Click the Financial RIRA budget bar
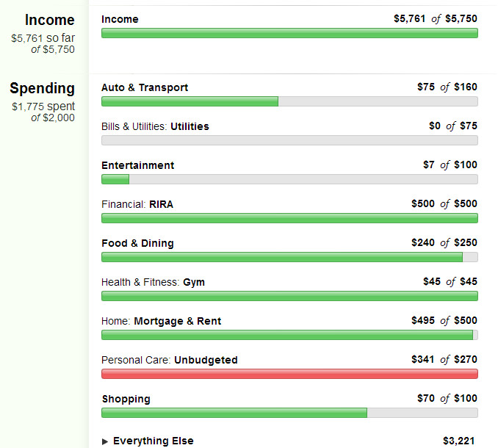Screen dimensions: 498x448 [x=289, y=218]
